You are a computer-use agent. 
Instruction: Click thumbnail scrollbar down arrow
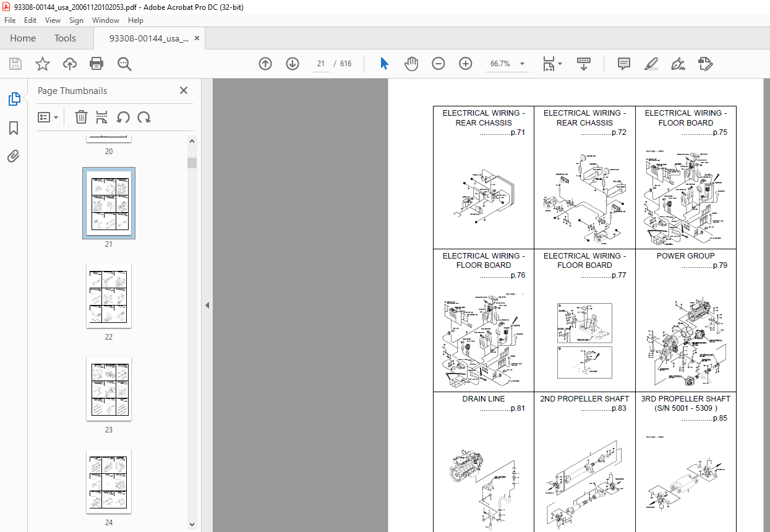192,524
